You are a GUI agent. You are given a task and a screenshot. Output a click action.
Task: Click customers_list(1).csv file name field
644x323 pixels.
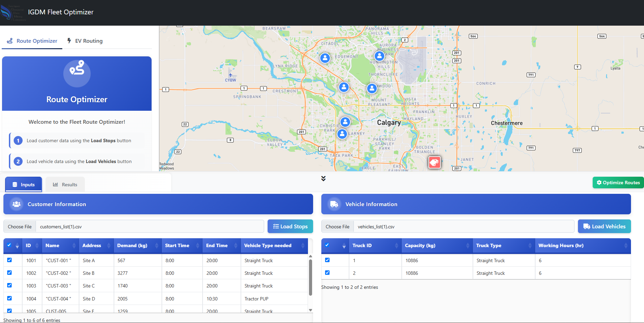[x=150, y=227]
